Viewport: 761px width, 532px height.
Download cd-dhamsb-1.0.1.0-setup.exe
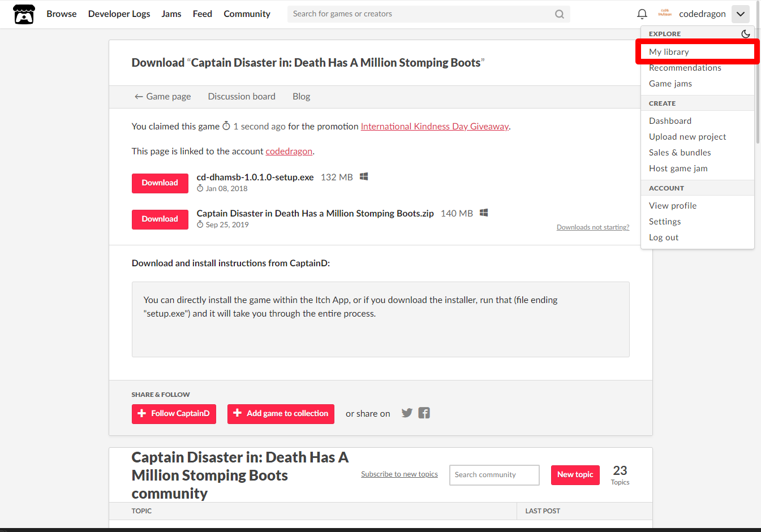[160, 183]
